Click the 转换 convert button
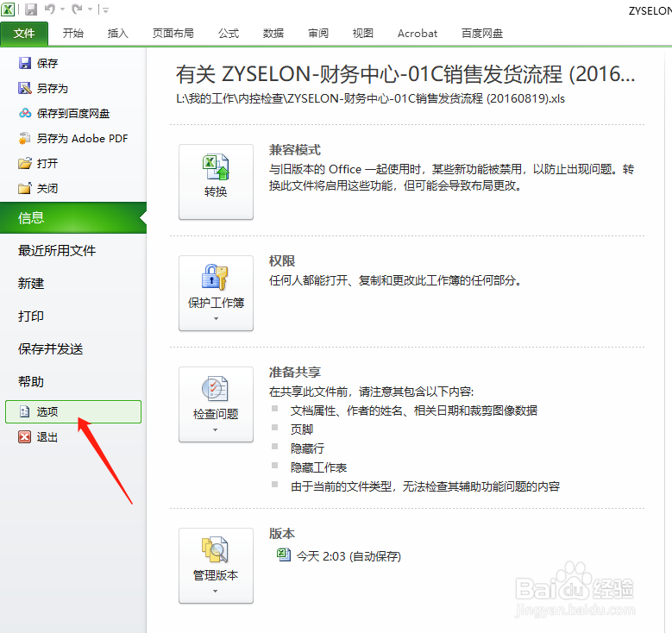 [x=216, y=182]
